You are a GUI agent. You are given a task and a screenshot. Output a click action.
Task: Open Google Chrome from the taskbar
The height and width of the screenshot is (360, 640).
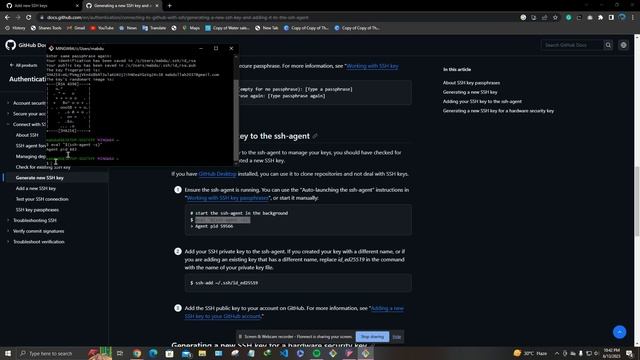(137, 353)
